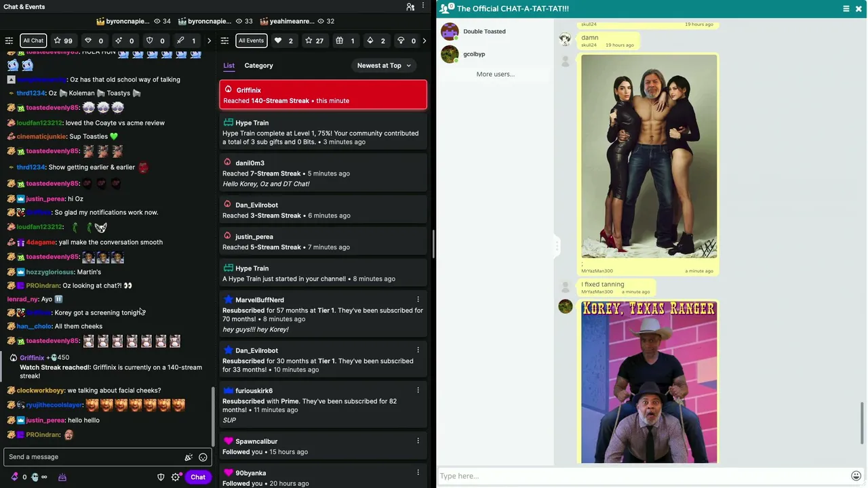Filter chat by shield moderator count
This screenshot has height=488, width=868.
(x=155, y=41)
